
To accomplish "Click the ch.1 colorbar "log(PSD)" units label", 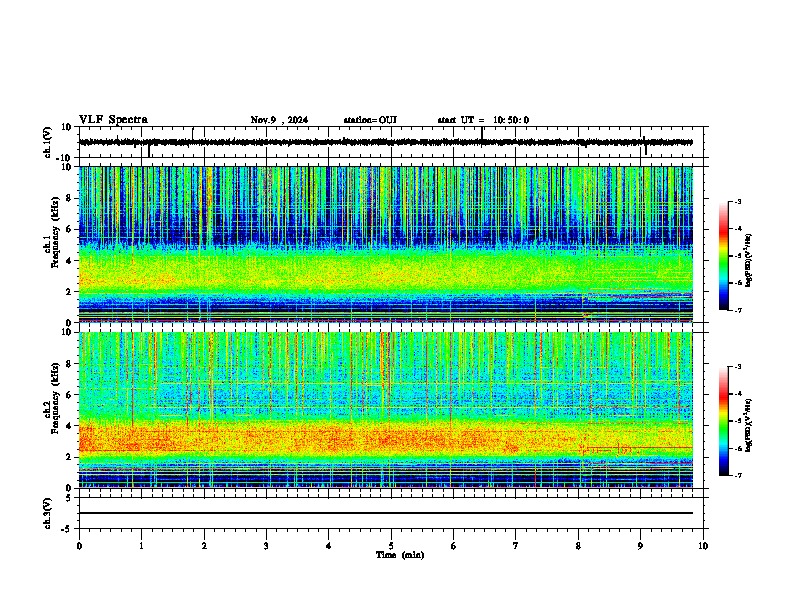I will pyautogui.click(x=748, y=261).
